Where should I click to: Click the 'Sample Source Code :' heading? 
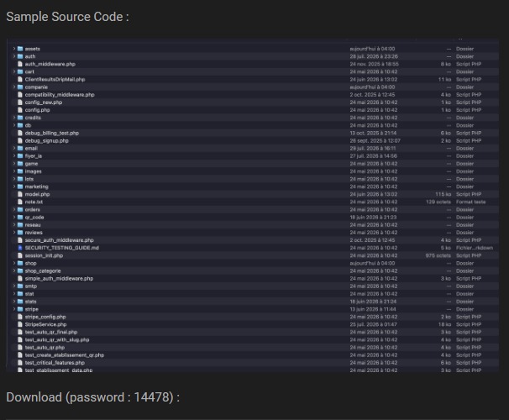[67, 17]
